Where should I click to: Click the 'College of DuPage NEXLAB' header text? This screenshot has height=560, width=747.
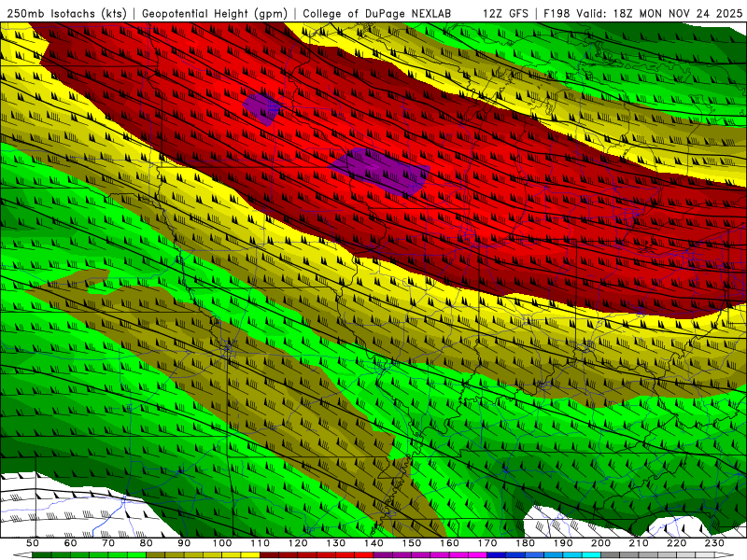pos(377,13)
